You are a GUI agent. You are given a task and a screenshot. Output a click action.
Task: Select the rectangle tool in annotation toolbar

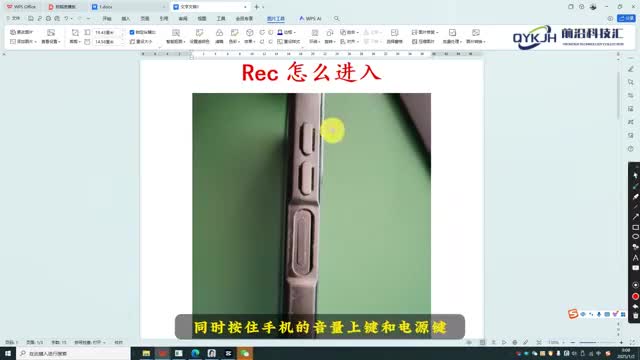pyautogui.click(x=636, y=227)
